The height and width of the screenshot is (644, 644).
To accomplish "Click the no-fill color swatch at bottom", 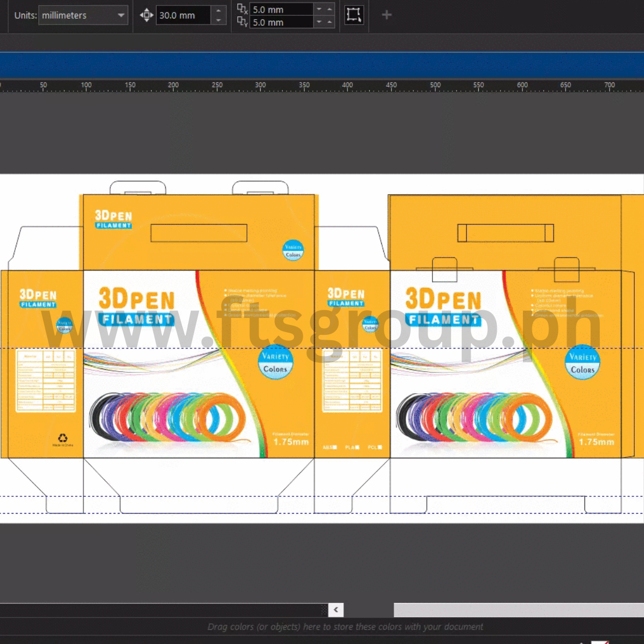I will tap(600, 642).
